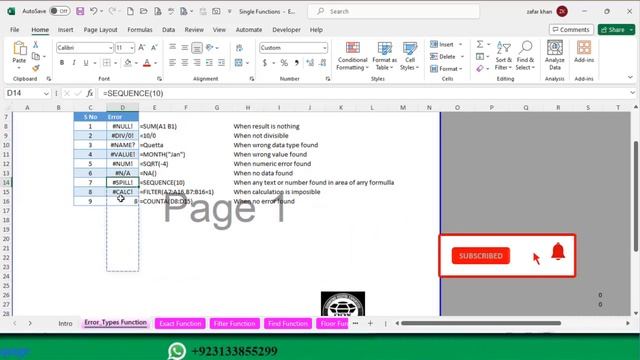Toggle Bold formatting
The width and height of the screenshot is (640, 360).
click(62, 63)
